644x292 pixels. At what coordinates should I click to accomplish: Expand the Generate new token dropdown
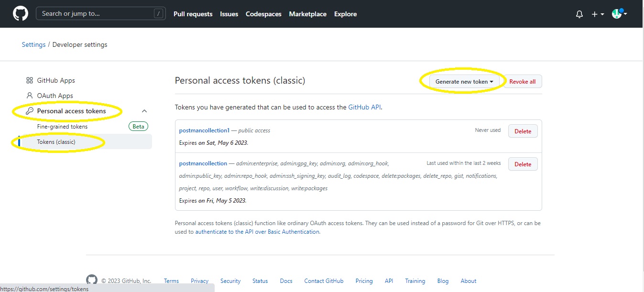coord(464,82)
